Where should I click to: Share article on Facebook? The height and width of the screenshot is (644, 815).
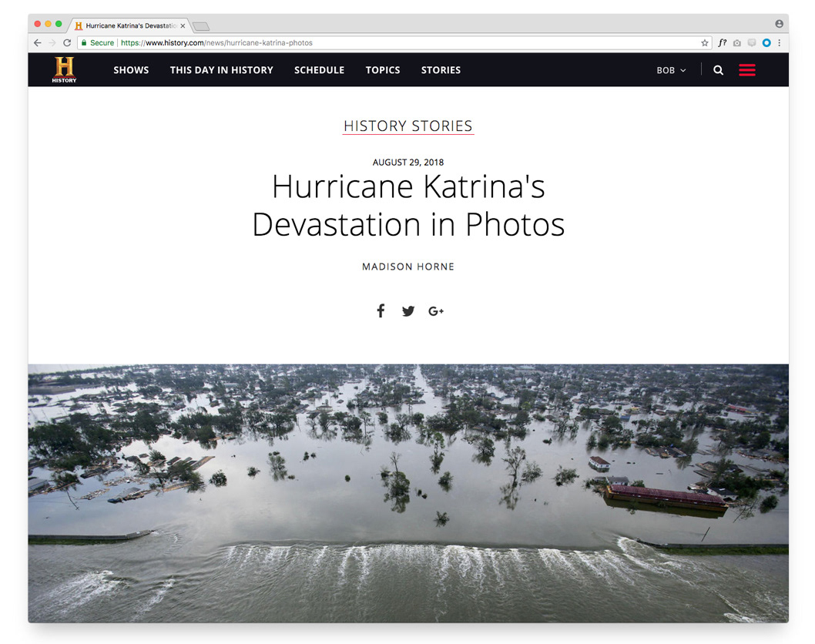pyautogui.click(x=381, y=310)
